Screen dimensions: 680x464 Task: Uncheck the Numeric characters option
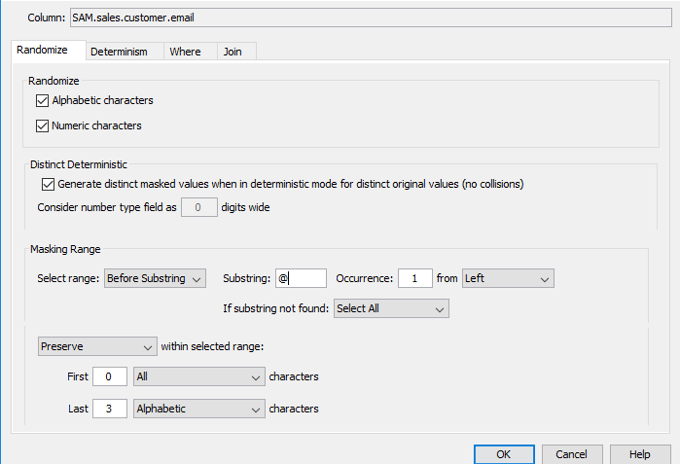click(42, 126)
